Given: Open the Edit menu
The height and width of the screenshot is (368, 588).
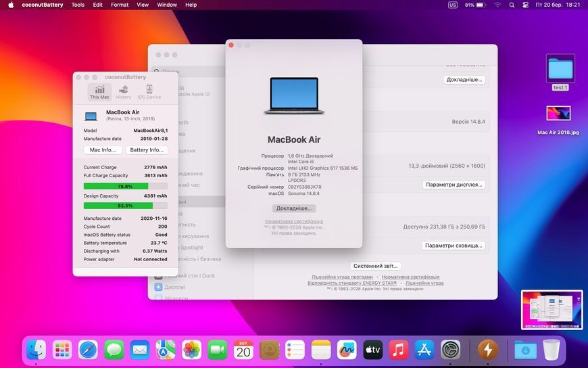Looking at the screenshot, I should point(98,5).
